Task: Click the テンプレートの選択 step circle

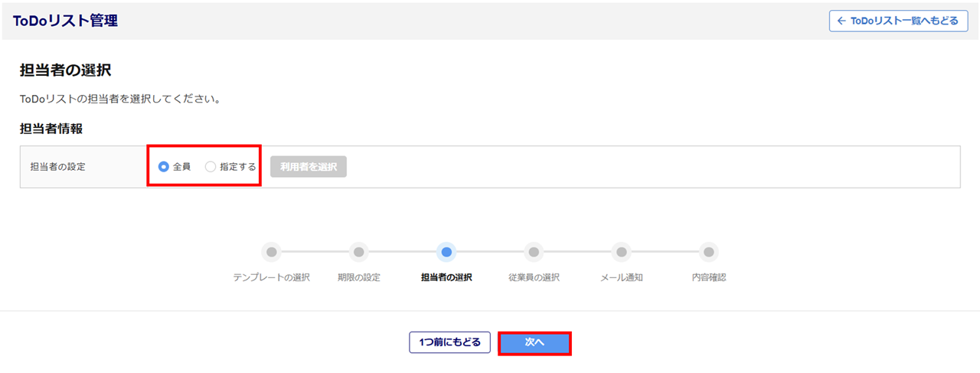Action: pos(272,252)
